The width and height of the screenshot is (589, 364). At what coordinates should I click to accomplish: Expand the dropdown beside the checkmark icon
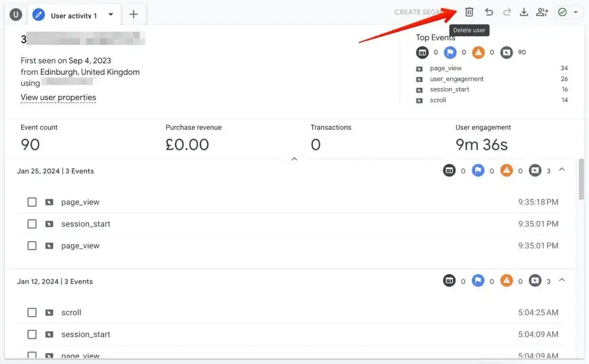[x=576, y=12]
